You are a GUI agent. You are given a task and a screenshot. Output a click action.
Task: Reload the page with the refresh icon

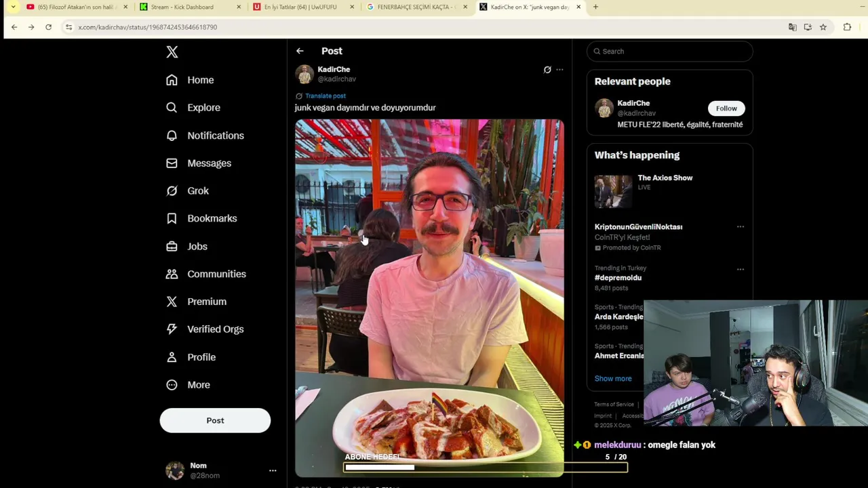pyautogui.click(x=48, y=27)
